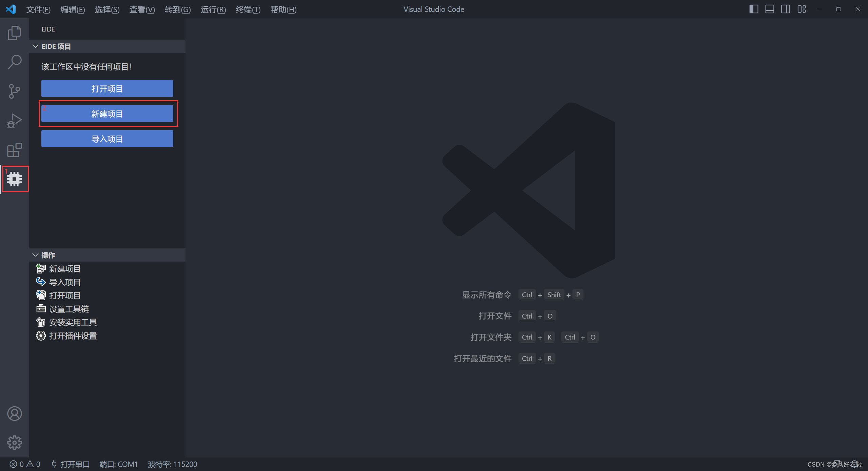Viewport: 868px width, 471px height.
Task: Collapse the EIDE 项目 section
Action: point(35,46)
